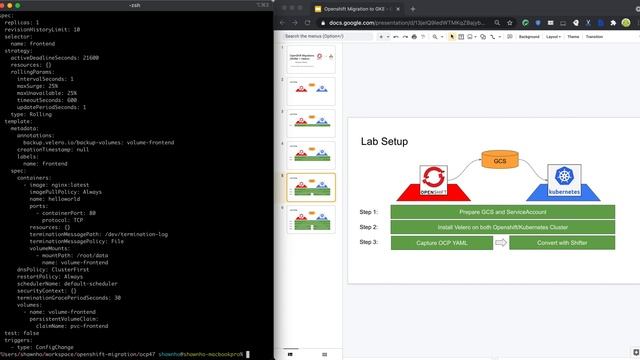The width and height of the screenshot is (640, 360).
Task: Click the print icon in Slides toolbar
Action: coord(414,37)
